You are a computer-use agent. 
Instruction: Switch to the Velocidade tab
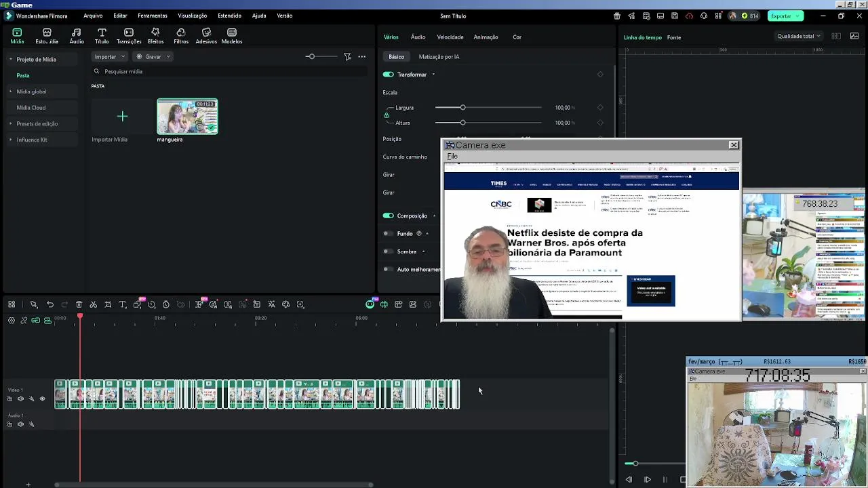[x=450, y=37]
